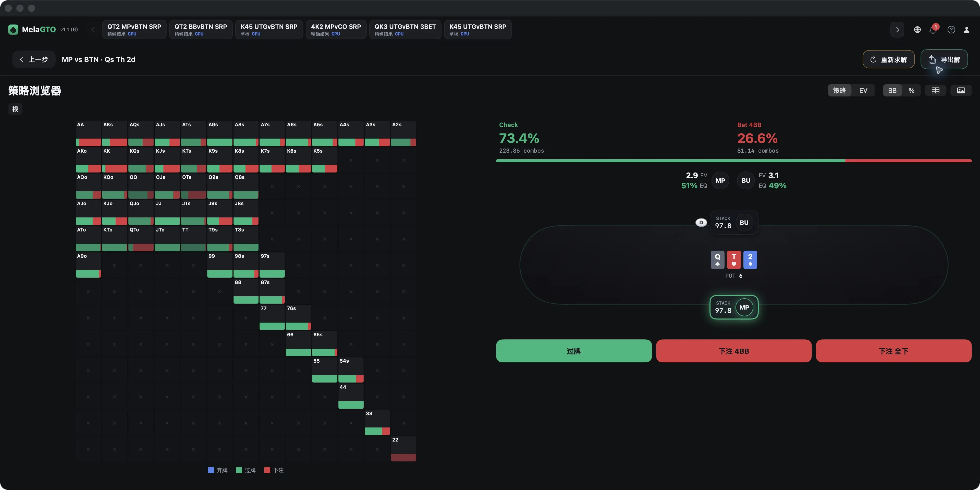980x490 pixels.
Task: Toggle units to percent
Action: (x=912, y=91)
